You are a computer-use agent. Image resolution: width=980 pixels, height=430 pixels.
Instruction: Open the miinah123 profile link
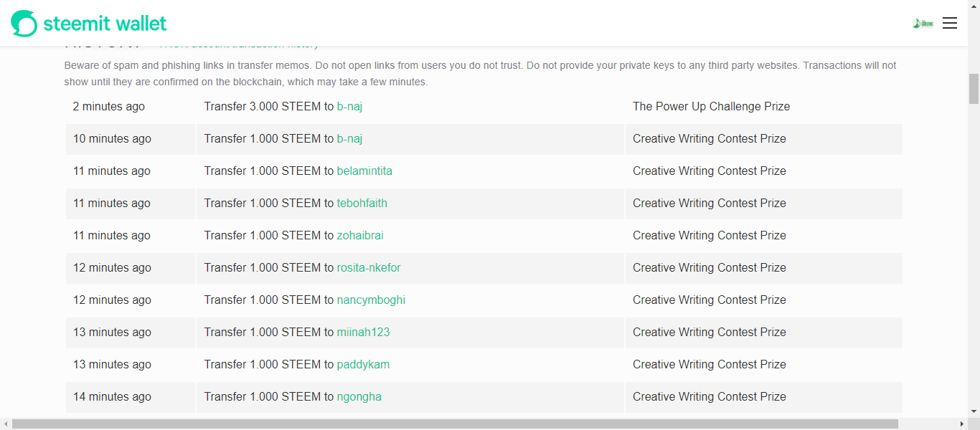pos(363,332)
